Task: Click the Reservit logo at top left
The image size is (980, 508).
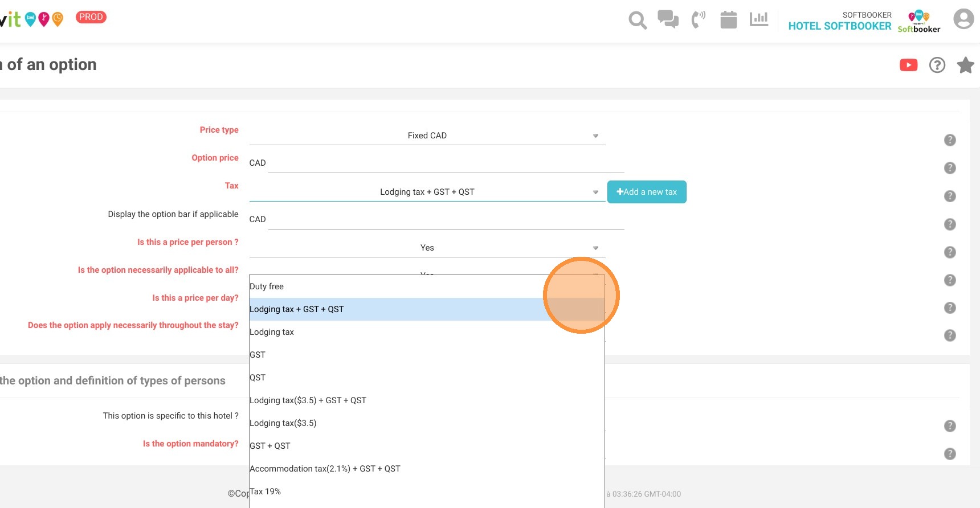Action: tap(31, 19)
